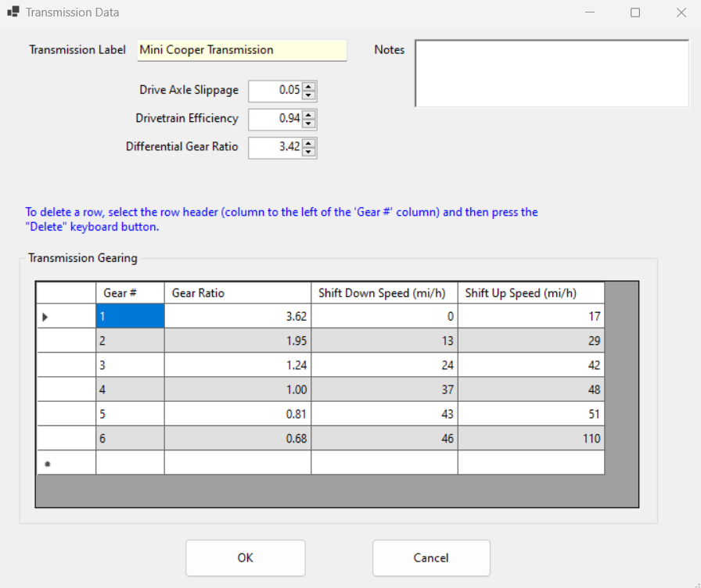
Task: Select gear ratio cell 1.24
Action: coord(237,365)
